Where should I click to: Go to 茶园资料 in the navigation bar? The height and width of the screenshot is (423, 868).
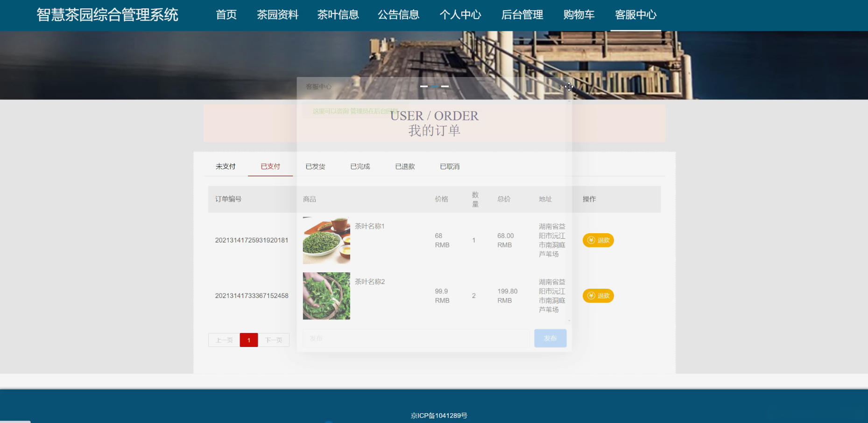click(277, 15)
